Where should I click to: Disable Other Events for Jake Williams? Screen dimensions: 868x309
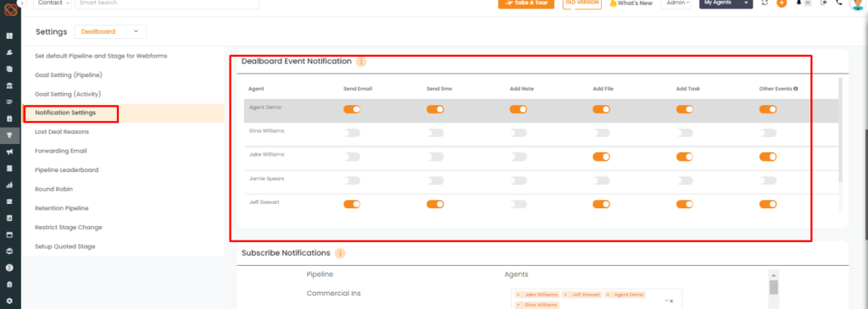pyautogui.click(x=768, y=157)
